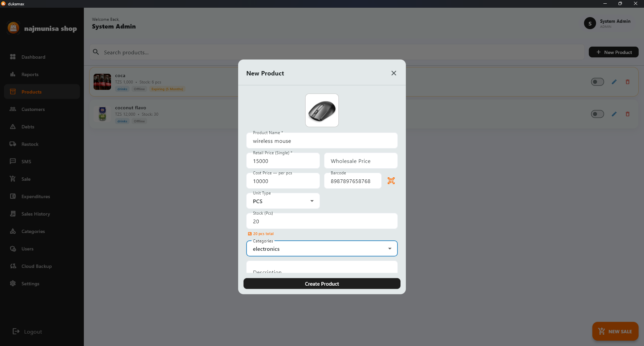Delete coconut flavo via trash icon
Image resolution: width=644 pixels, height=346 pixels.
628,114
